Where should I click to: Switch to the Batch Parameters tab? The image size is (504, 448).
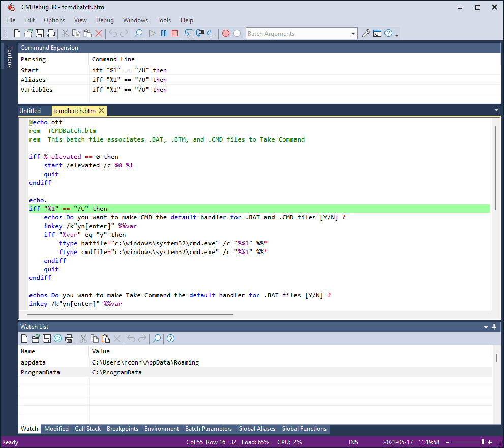[209, 429]
